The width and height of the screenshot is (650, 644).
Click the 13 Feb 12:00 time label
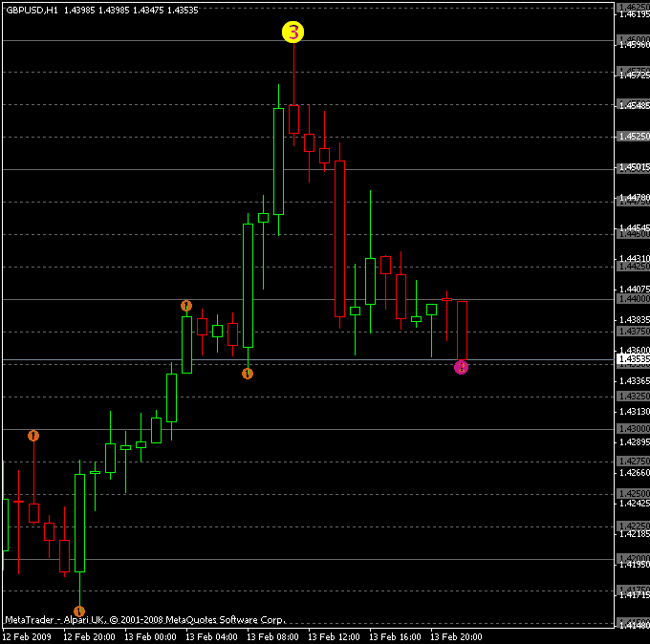[x=334, y=636]
